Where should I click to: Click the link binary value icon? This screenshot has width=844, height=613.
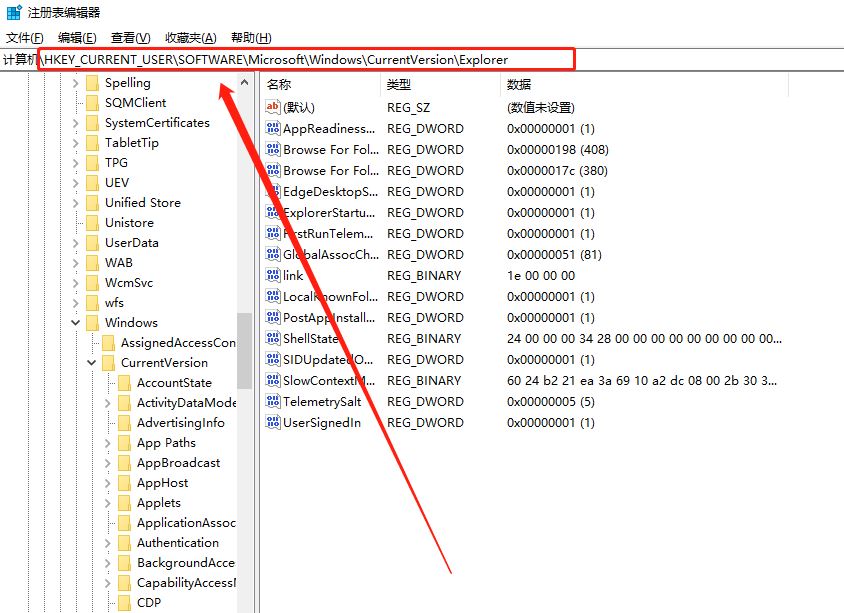tap(273, 275)
